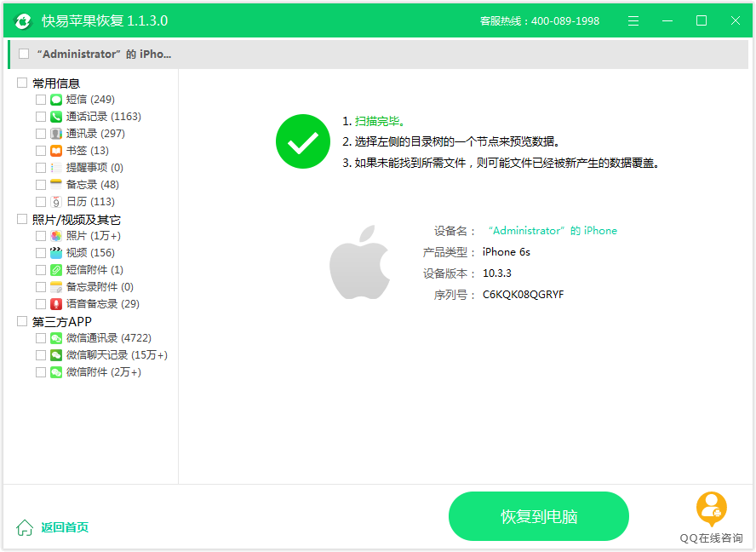Open the 短信 (249) tree node
756x552 pixels.
coord(90,100)
